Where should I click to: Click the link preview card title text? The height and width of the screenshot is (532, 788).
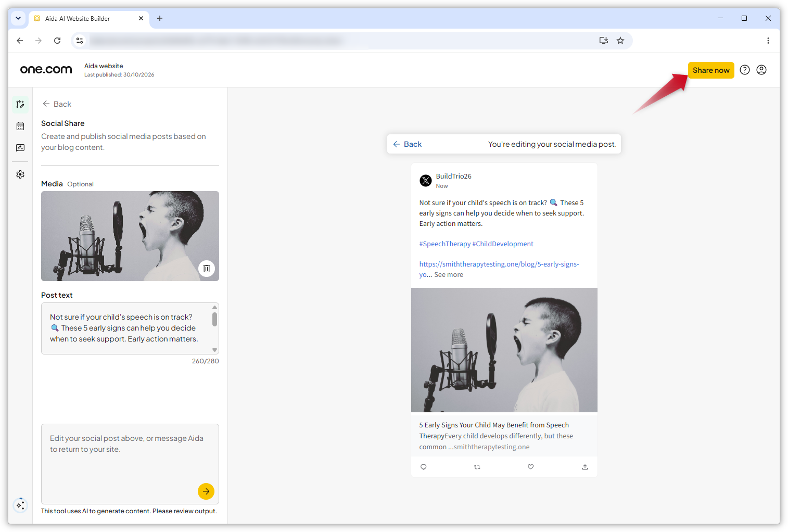pyautogui.click(x=494, y=430)
